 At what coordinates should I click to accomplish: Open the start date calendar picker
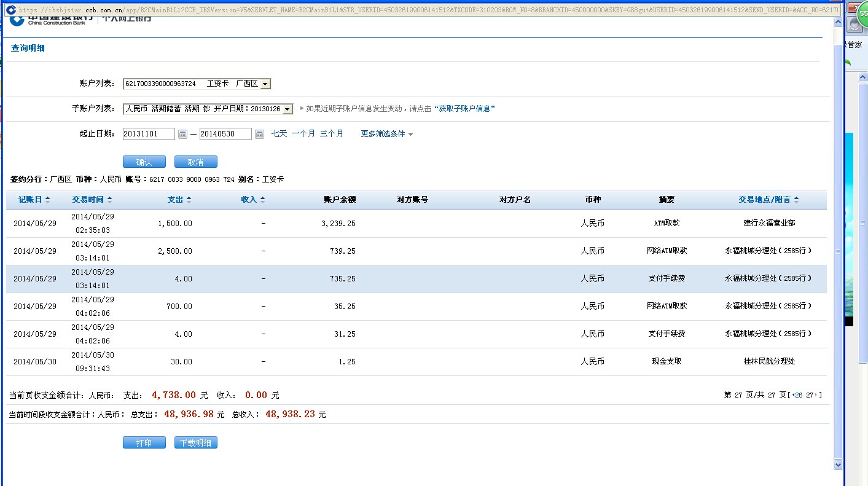pos(182,134)
